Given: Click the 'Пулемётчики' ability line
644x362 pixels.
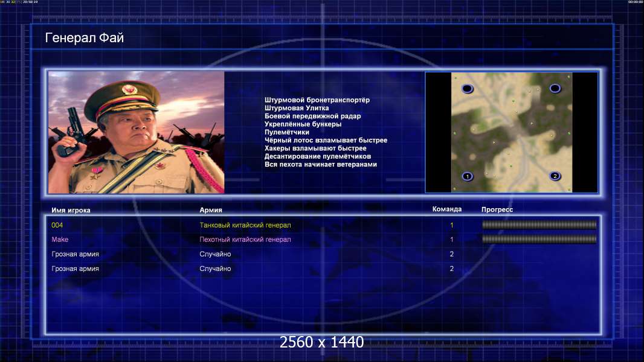Looking at the screenshot, I should point(287,132).
